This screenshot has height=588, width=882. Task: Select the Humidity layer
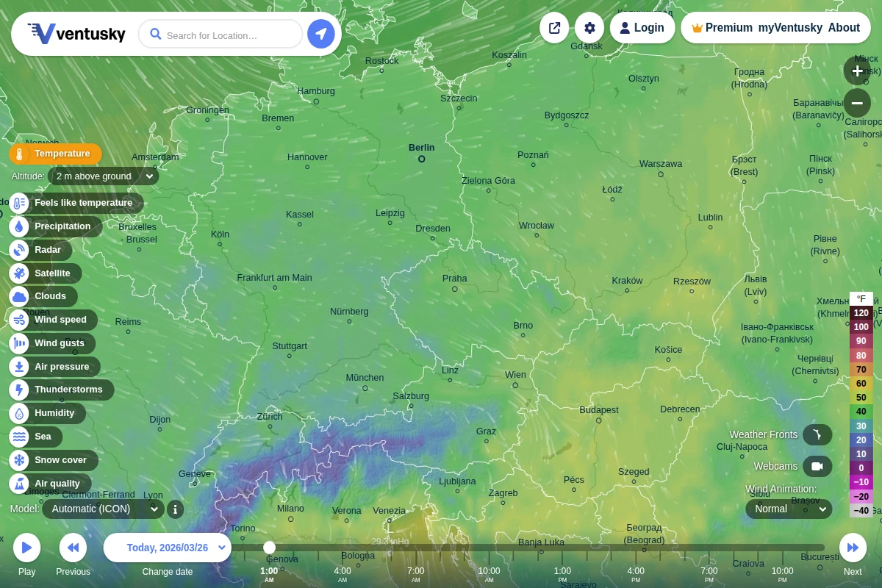(18, 413)
